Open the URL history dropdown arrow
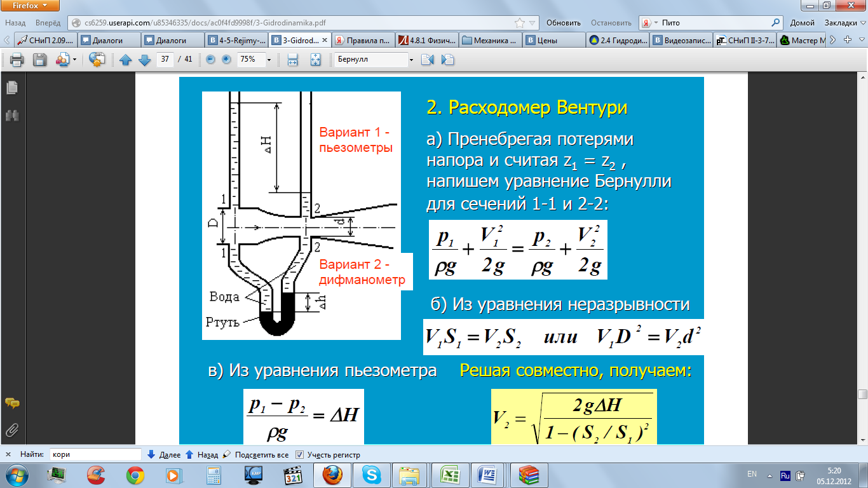This screenshot has width=868, height=488. click(532, 23)
